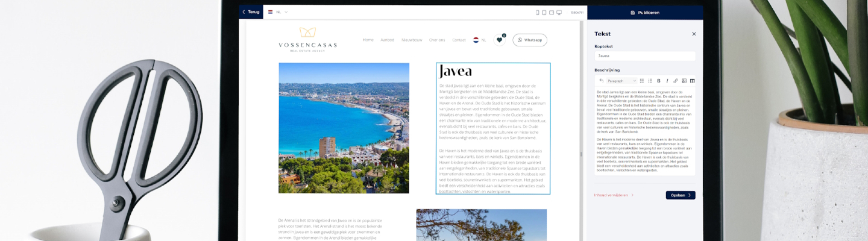Click the Koptekst input field containing Javea
The image size is (868, 241).
click(644, 56)
